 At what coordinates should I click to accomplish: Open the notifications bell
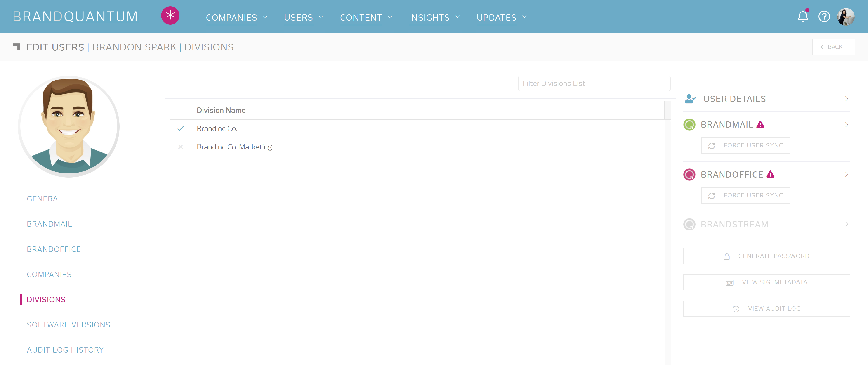click(x=803, y=16)
